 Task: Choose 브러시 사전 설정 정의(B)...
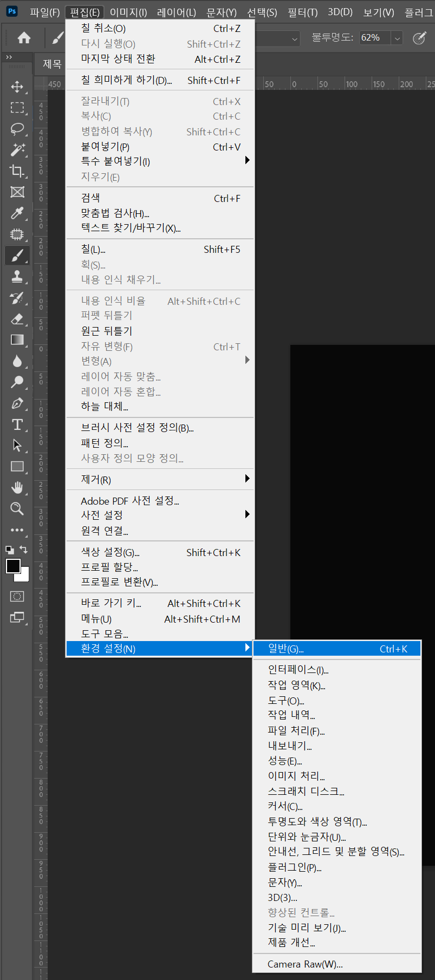pyautogui.click(x=160, y=428)
